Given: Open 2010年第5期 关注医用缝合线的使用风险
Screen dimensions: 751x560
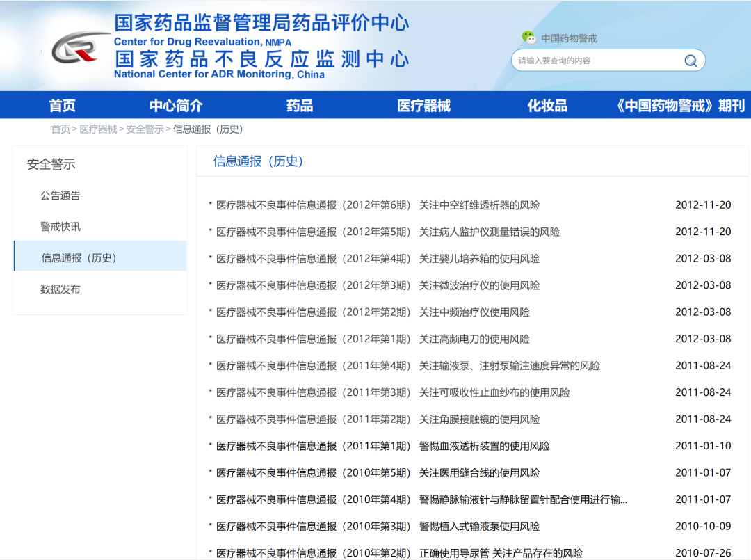Looking at the screenshot, I should [x=378, y=473].
